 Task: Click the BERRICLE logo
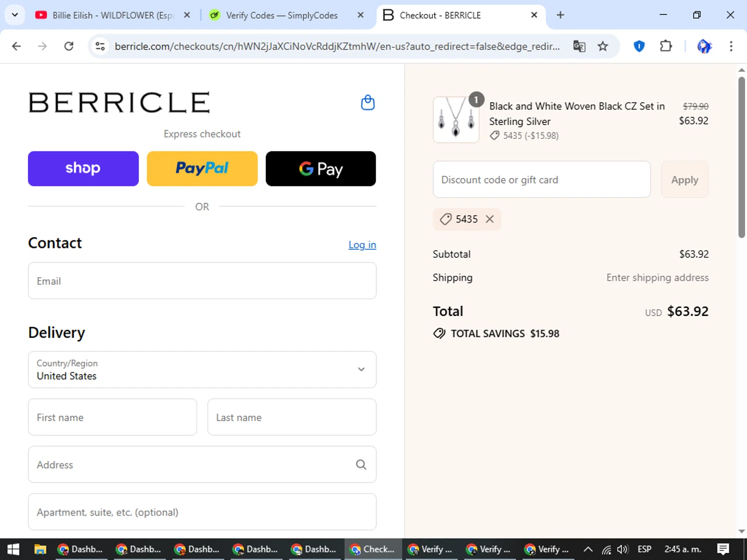click(120, 103)
